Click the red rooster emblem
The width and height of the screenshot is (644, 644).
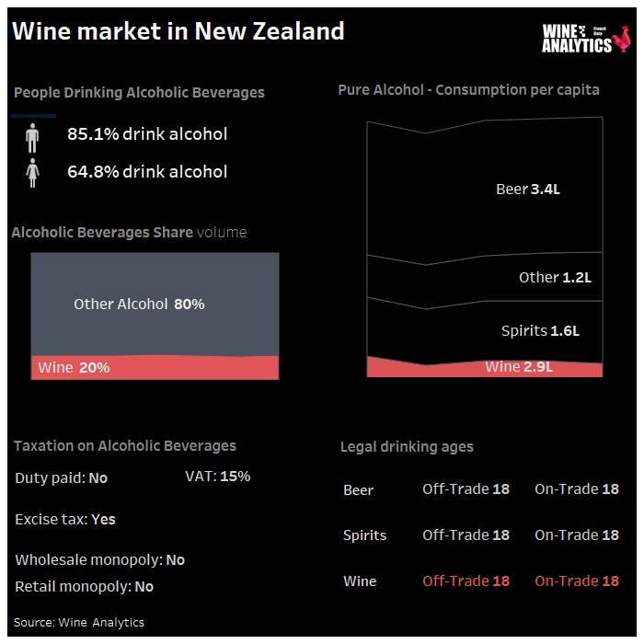pos(621,39)
